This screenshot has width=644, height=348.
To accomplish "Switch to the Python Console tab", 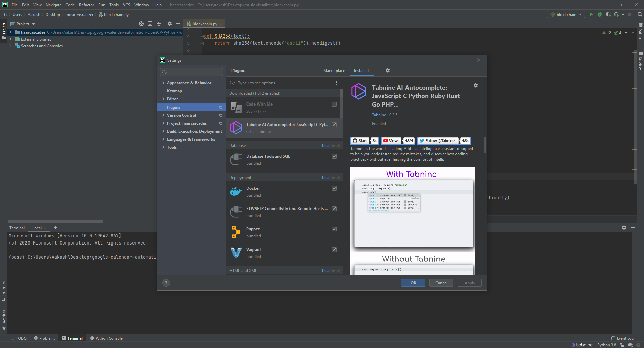I will [x=106, y=338].
